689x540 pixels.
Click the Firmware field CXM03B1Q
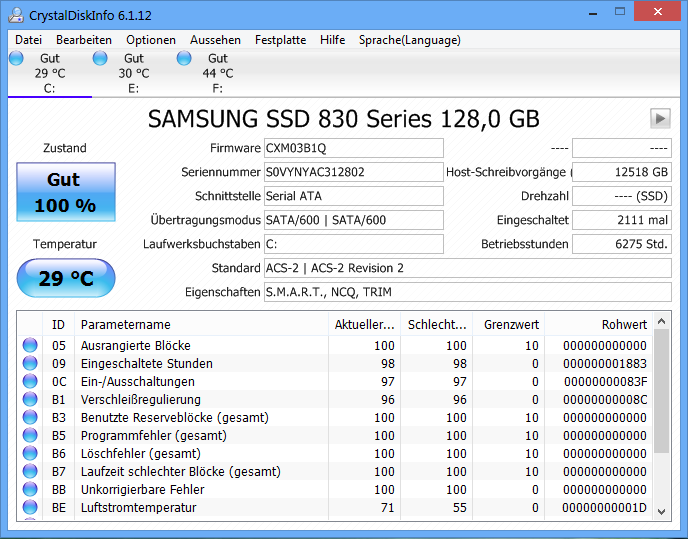coord(354,148)
